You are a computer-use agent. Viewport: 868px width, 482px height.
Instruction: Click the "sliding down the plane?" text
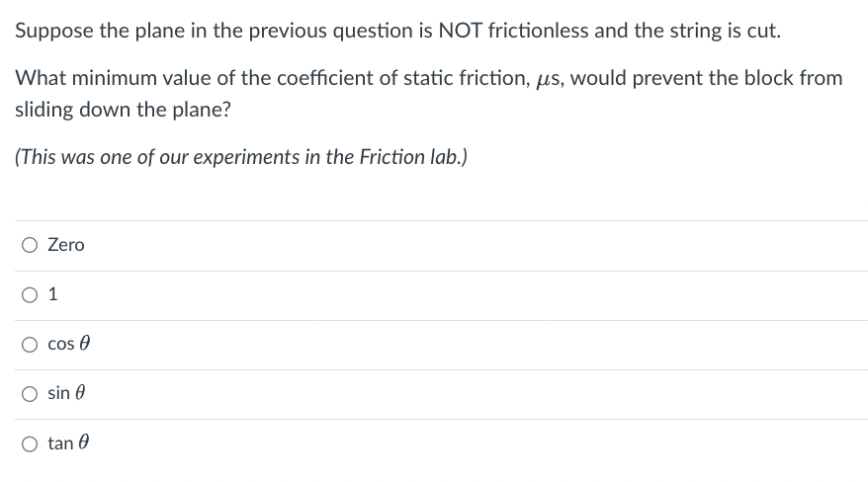point(123,110)
